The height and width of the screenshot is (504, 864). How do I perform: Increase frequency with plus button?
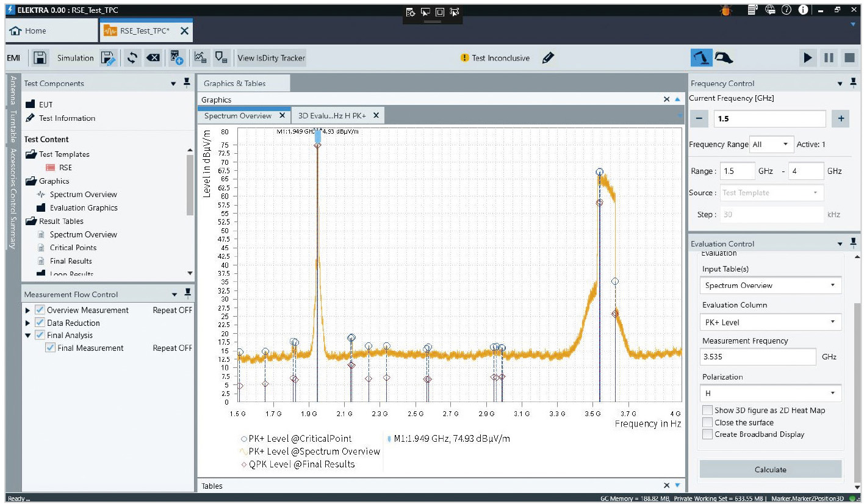click(841, 118)
